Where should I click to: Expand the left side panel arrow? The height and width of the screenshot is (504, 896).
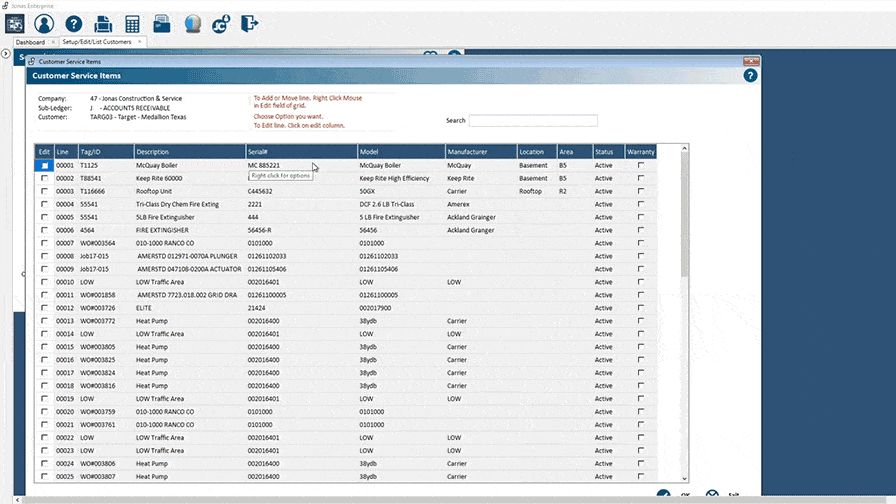click(6, 54)
